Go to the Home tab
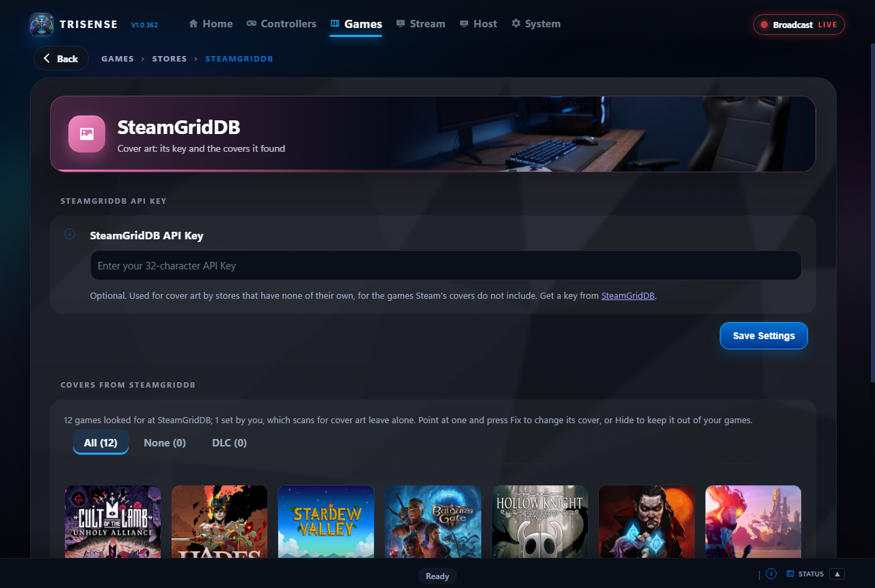Viewport: 875px width, 588px height. click(211, 24)
